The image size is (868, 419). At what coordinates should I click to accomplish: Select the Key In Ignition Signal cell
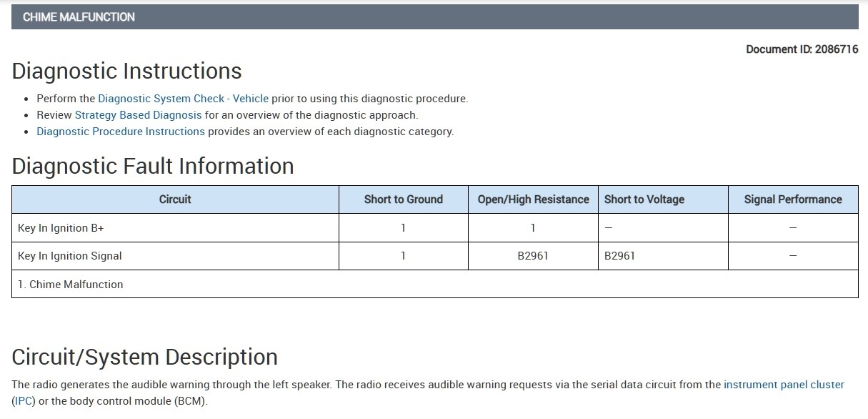click(x=175, y=256)
